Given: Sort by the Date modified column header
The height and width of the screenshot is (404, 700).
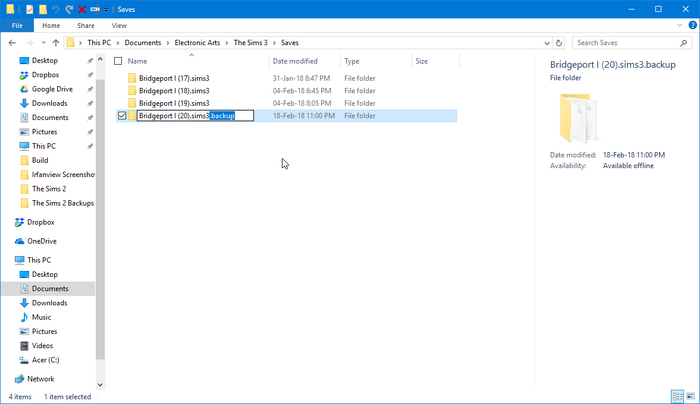Looking at the screenshot, I should point(295,61).
